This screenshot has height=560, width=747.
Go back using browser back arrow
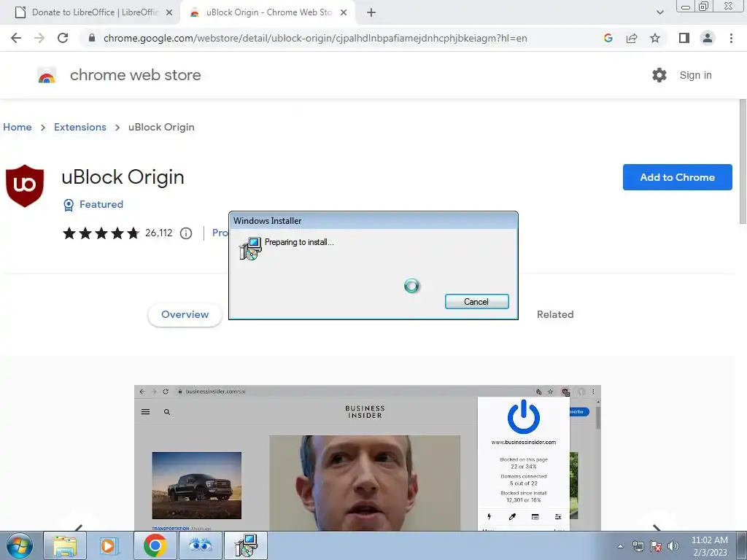click(x=16, y=38)
